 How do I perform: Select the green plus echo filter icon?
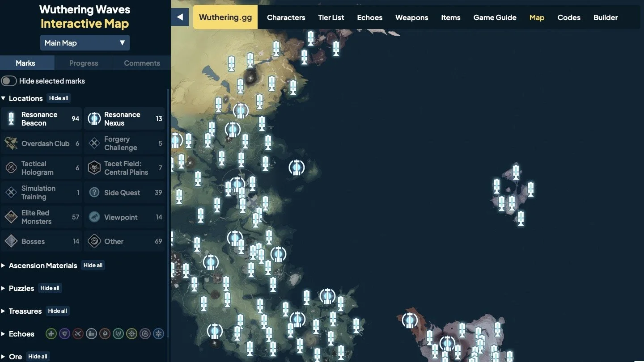point(51,334)
